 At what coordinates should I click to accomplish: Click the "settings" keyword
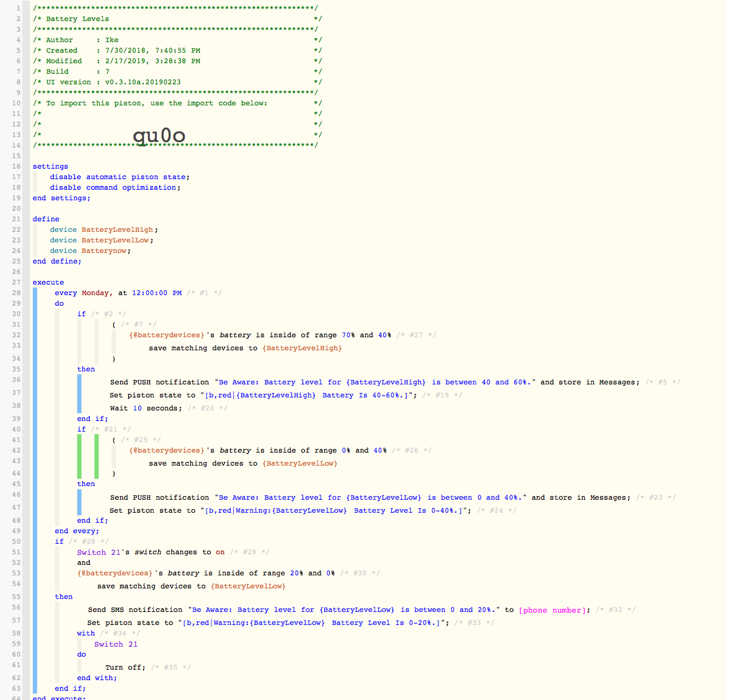click(x=50, y=166)
